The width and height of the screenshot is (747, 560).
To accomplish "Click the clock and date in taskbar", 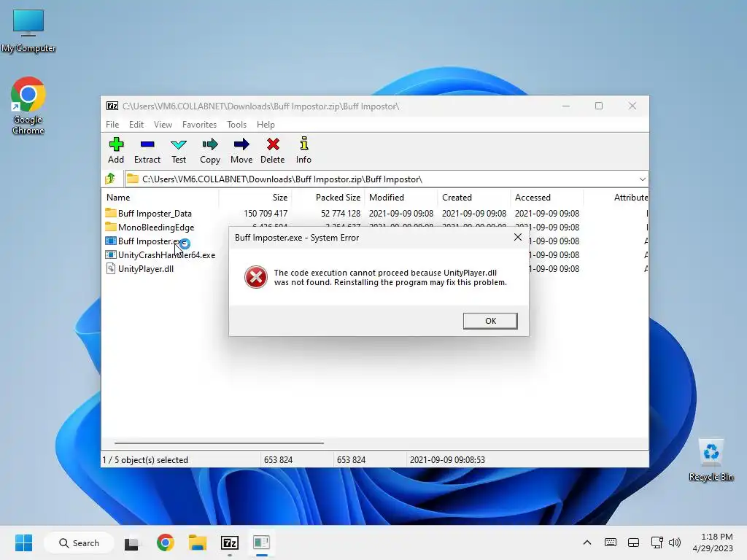I will pos(713,542).
